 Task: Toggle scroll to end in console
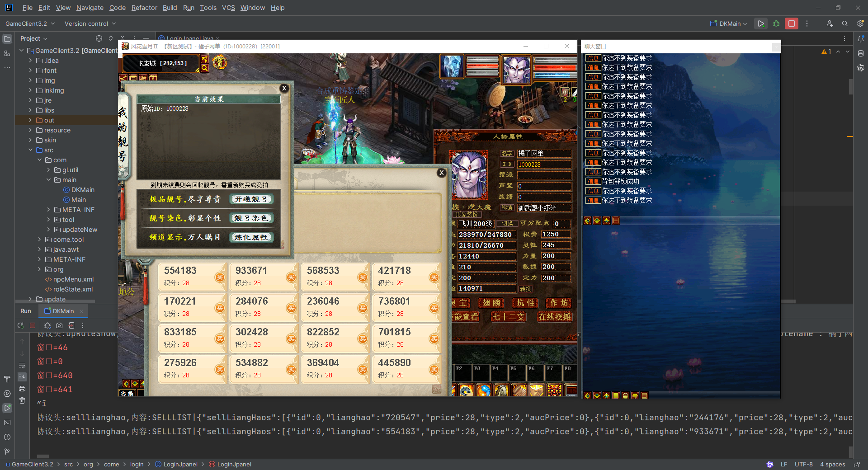[22, 377]
